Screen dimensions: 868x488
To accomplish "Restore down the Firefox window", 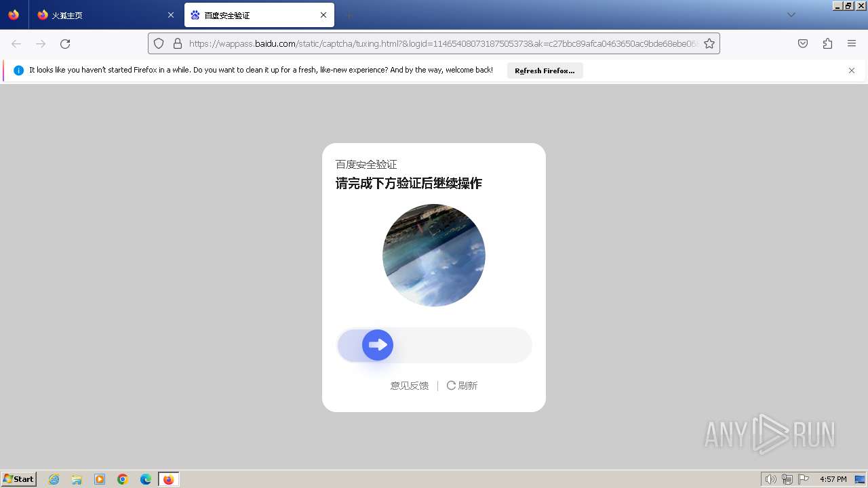I will coord(849,5).
